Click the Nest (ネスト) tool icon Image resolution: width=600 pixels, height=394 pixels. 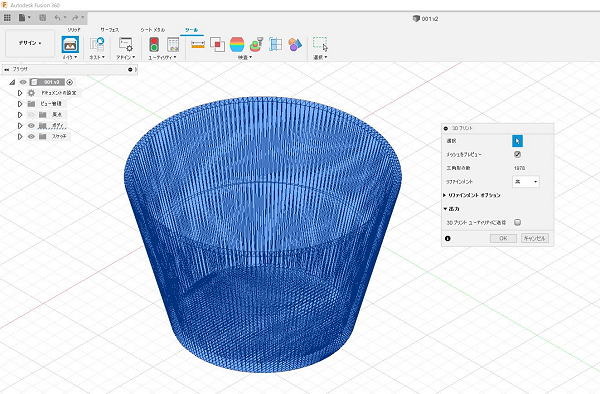(x=97, y=44)
